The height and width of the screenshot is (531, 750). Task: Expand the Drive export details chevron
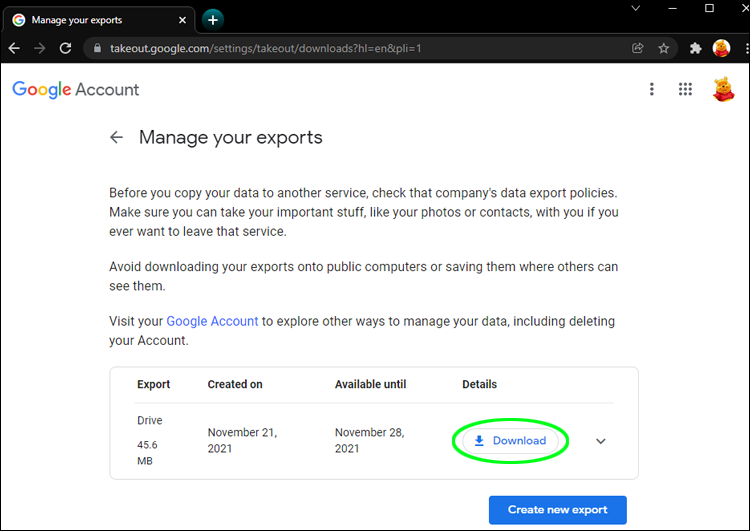[x=601, y=441]
